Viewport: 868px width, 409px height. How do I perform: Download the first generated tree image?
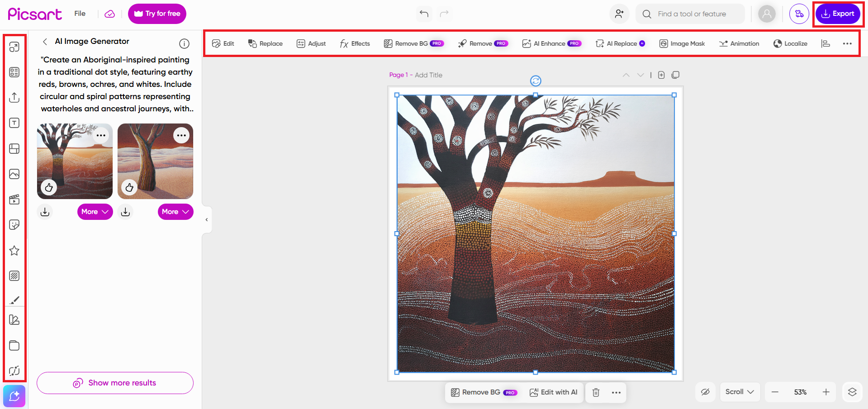click(45, 212)
